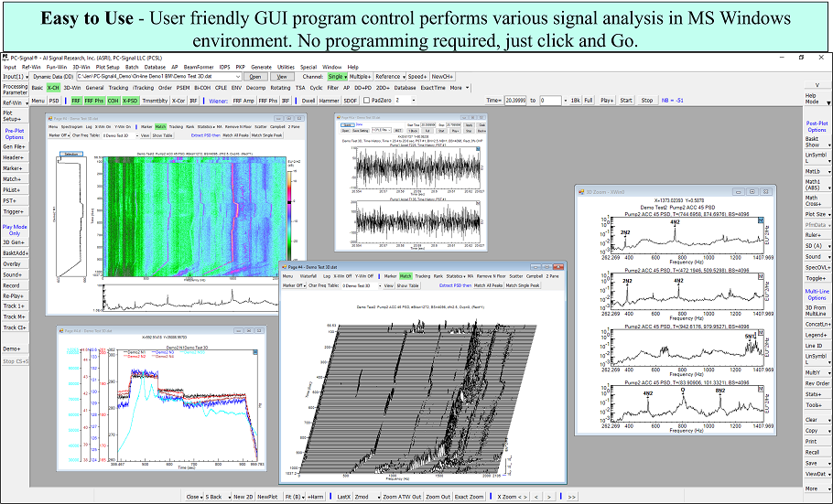This screenshot has width=833, height=504.
Task: Expand the data file path dropdown
Action: click(x=240, y=77)
